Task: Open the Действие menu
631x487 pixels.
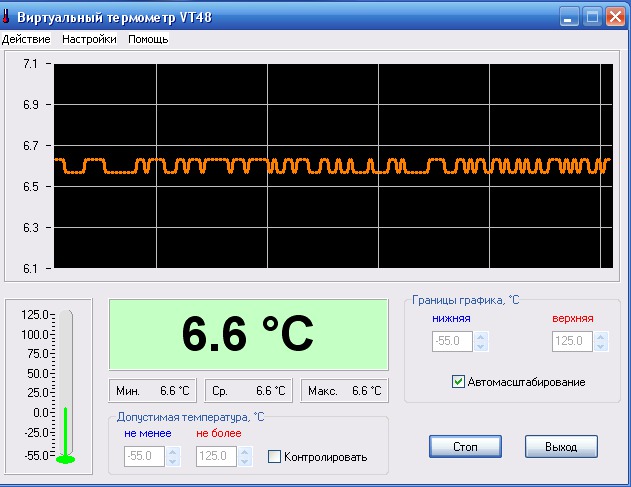Action: [x=27, y=39]
